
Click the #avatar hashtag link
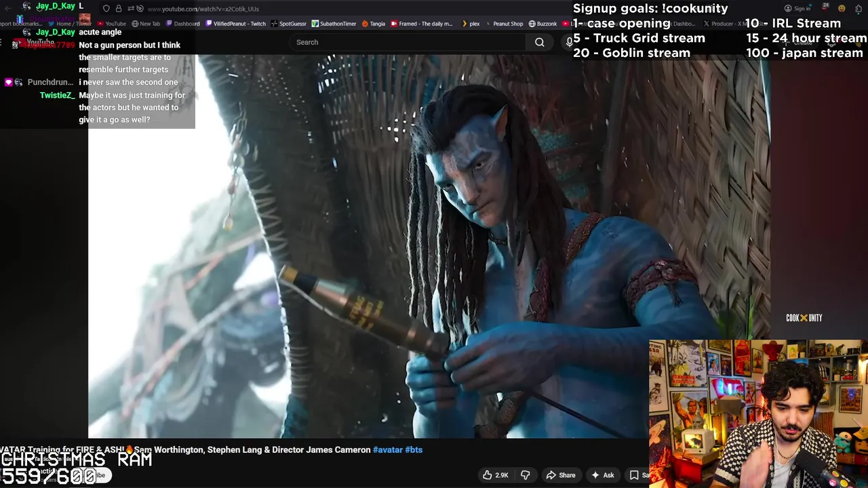(x=388, y=449)
